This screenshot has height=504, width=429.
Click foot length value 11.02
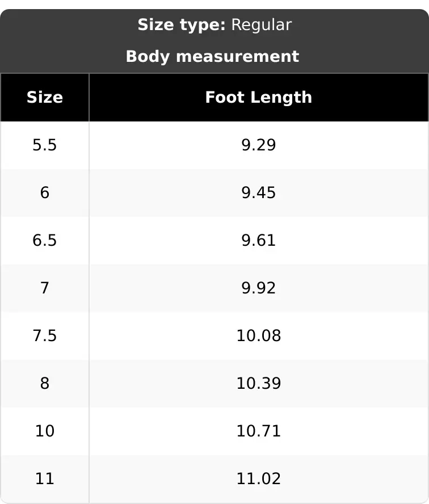(259, 478)
